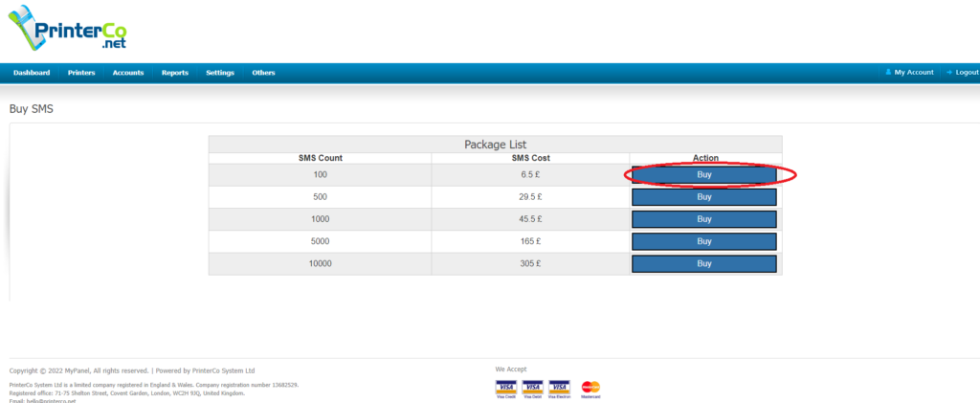Select the 29.5 £ cost cell
Viewport: 980px width, 403px height.
point(530,197)
